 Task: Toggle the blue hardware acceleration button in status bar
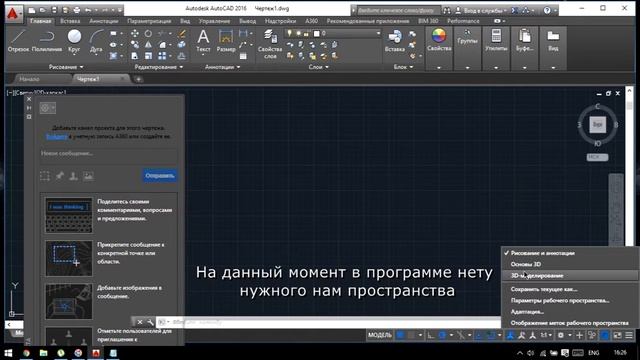[605, 335]
